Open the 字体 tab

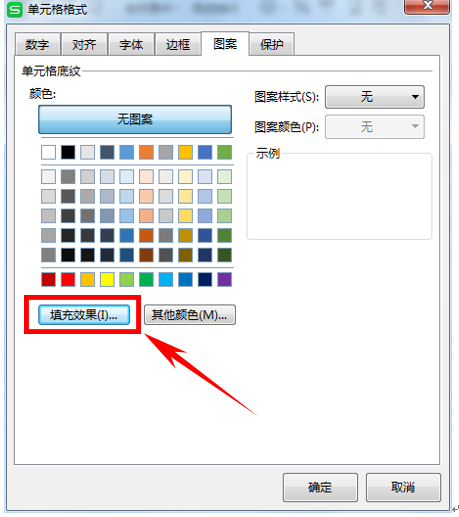(x=131, y=44)
